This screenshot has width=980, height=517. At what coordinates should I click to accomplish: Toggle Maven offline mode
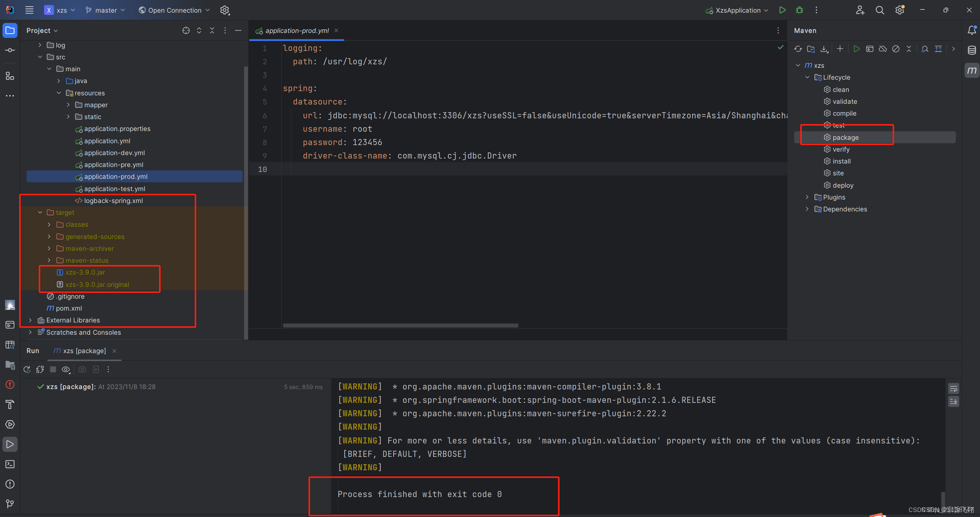coord(883,49)
